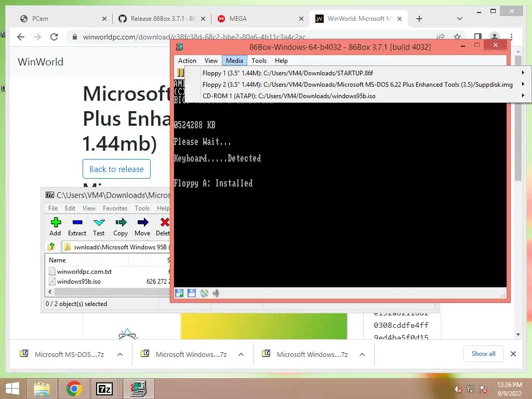Click the sound speaker status icon in 86Box

(216, 293)
